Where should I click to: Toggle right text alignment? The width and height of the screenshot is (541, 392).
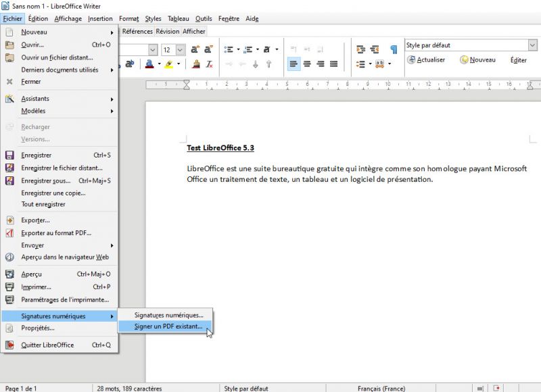point(321,64)
